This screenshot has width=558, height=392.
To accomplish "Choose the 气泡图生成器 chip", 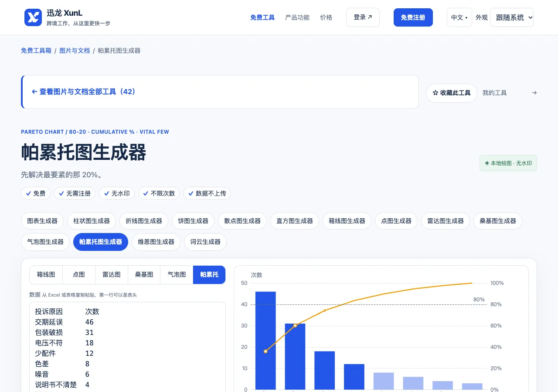I will [x=45, y=242].
